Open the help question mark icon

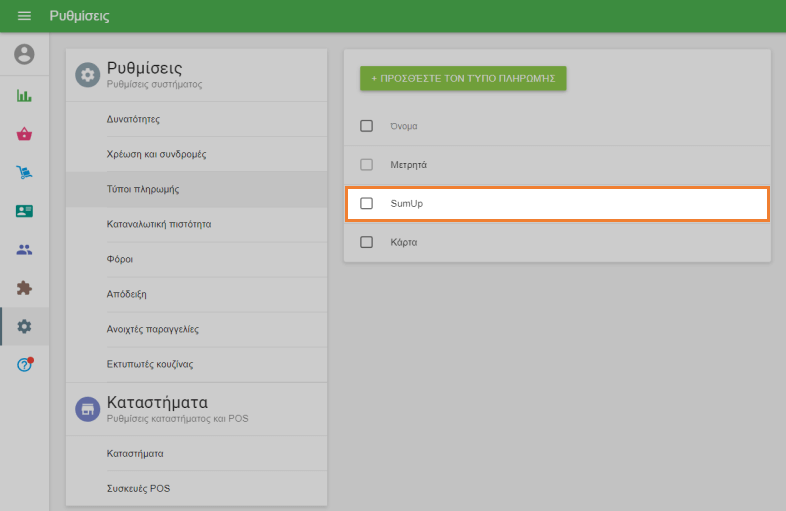click(x=24, y=364)
